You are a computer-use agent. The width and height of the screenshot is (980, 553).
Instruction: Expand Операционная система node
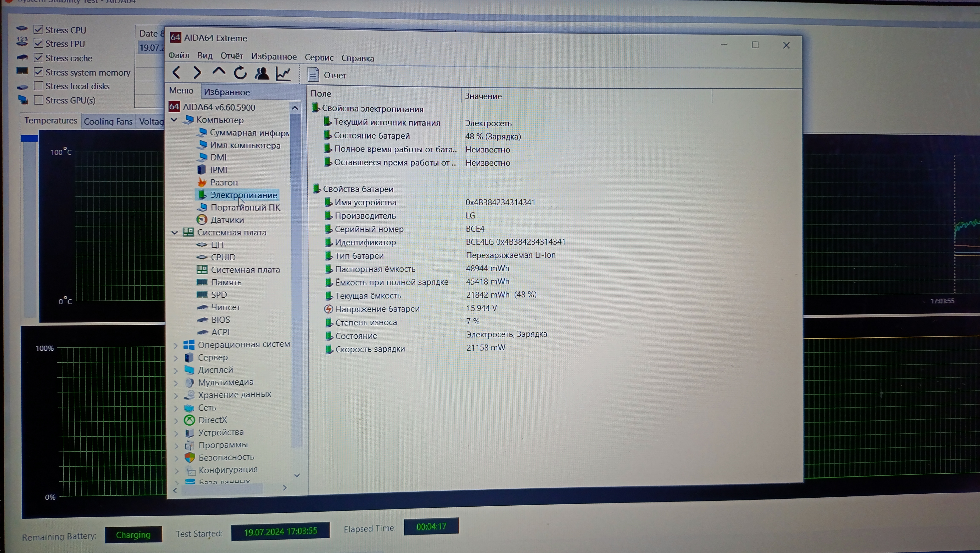(x=175, y=345)
